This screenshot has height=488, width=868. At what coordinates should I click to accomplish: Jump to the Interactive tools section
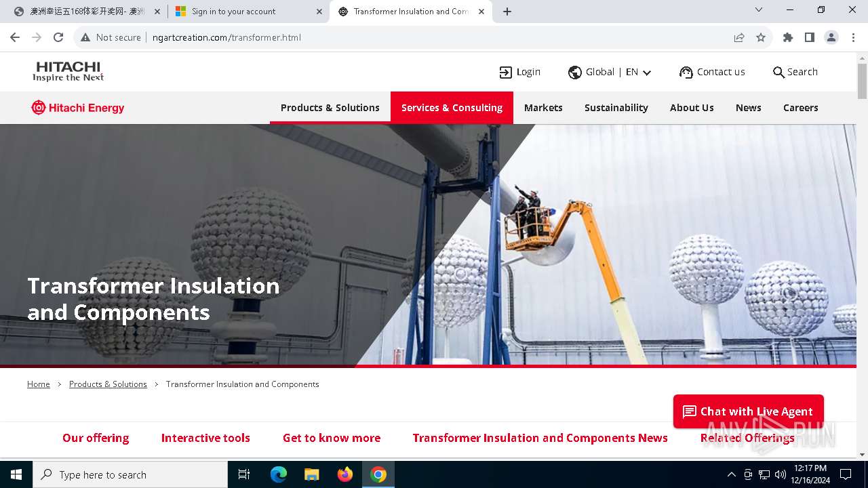coord(205,438)
